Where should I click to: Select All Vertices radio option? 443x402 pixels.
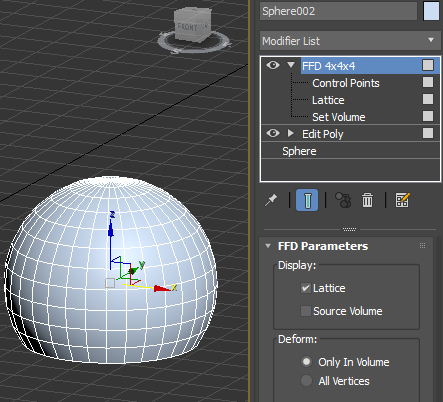tap(306, 380)
